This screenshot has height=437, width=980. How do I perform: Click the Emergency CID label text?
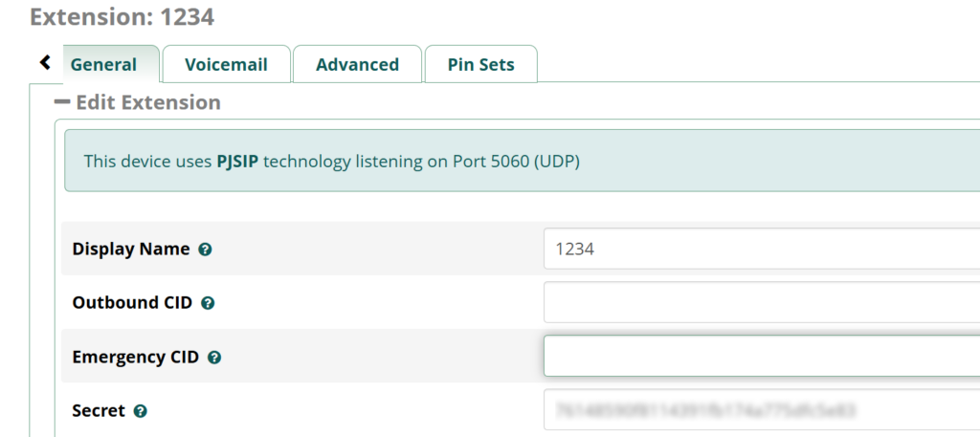click(136, 357)
